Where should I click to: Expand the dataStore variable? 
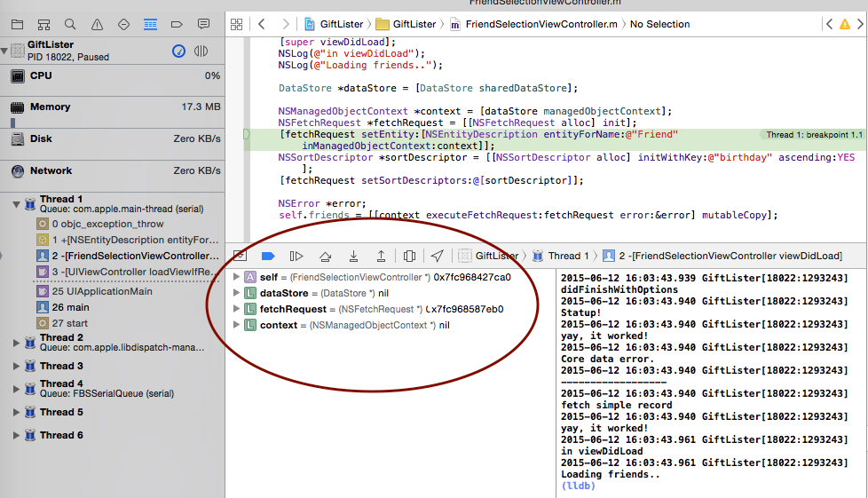click(236, 292)
